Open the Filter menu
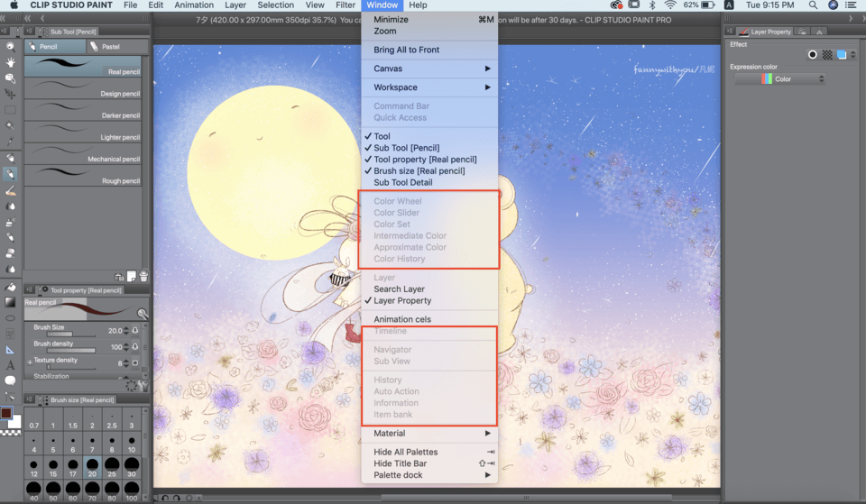Screen dimensions: 866x504 [345, 5]
